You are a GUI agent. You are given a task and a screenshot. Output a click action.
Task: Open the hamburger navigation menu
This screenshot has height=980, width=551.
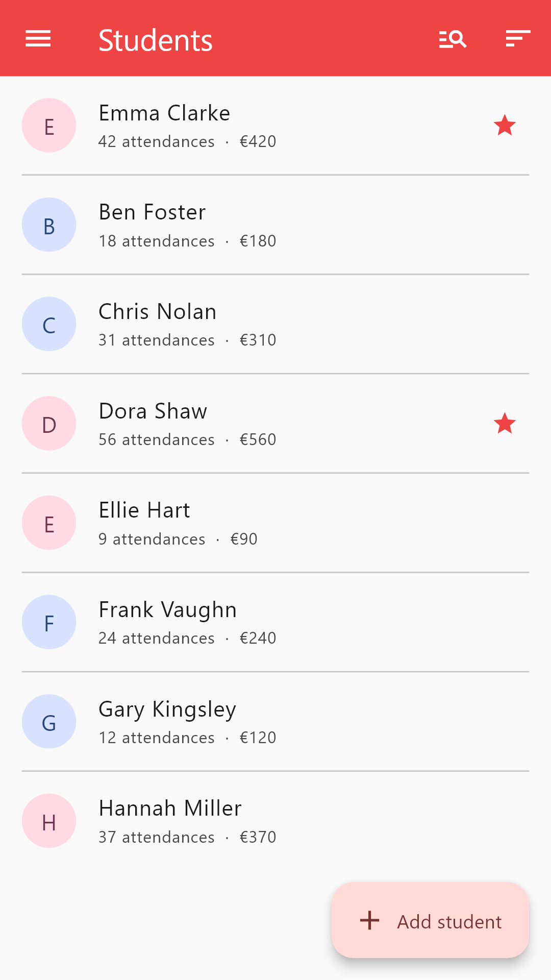click(x=38, y=38)
